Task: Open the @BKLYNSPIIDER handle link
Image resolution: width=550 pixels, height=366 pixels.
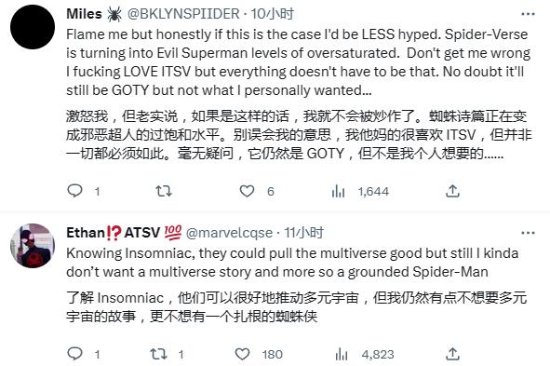Action: click(x=183, y=14)
